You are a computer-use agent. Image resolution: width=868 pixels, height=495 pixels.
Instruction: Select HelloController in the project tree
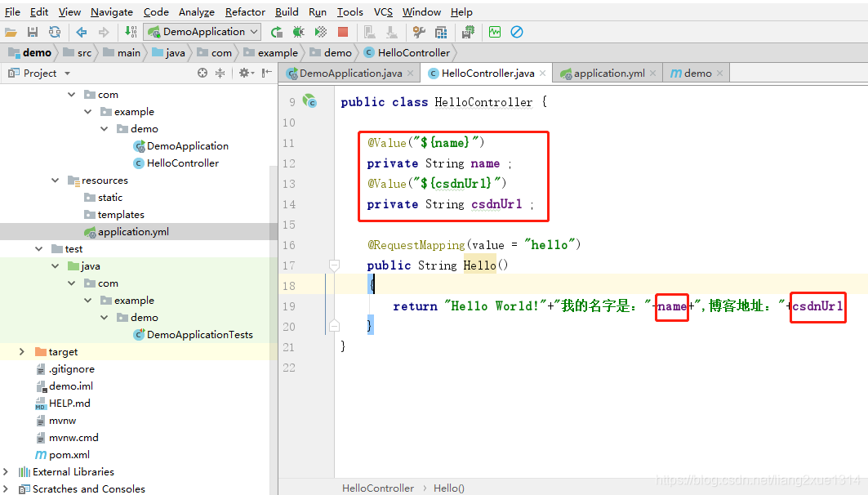click(x=176, y=163)
